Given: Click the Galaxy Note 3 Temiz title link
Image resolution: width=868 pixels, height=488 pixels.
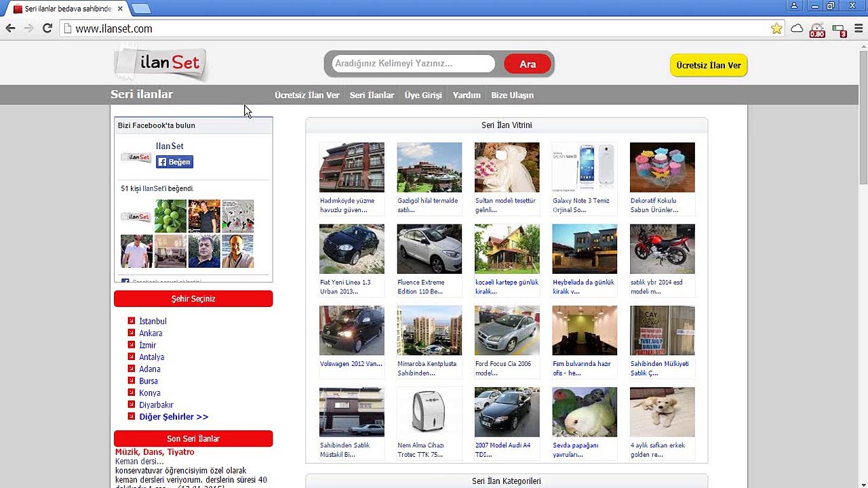Looking at the screenshot, I should pos(581,205).
